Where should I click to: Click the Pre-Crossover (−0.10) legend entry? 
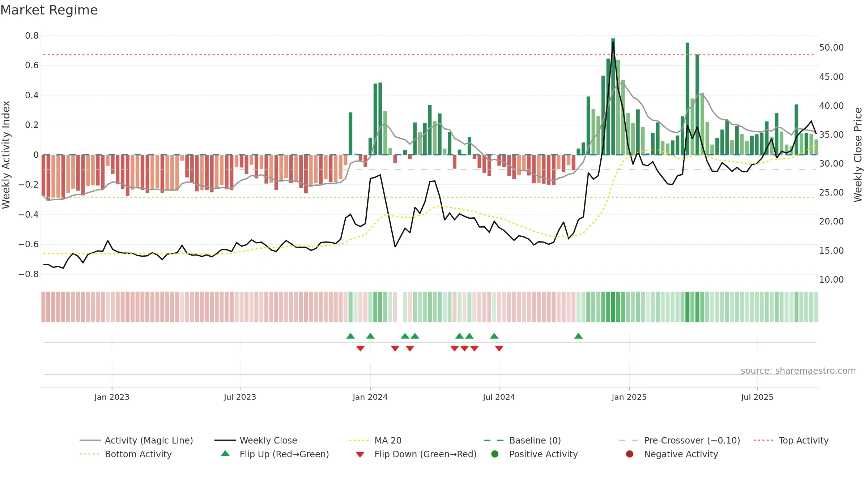click(679, 440)
